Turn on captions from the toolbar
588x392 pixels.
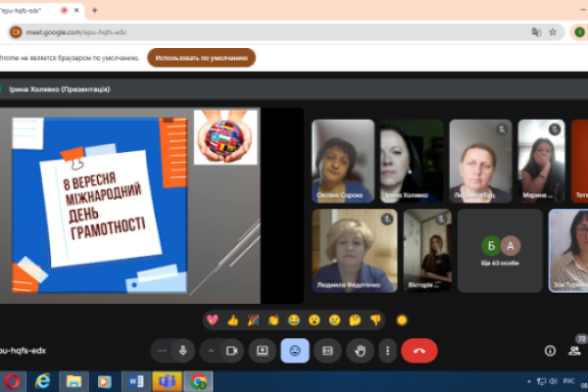coord(327,350)
